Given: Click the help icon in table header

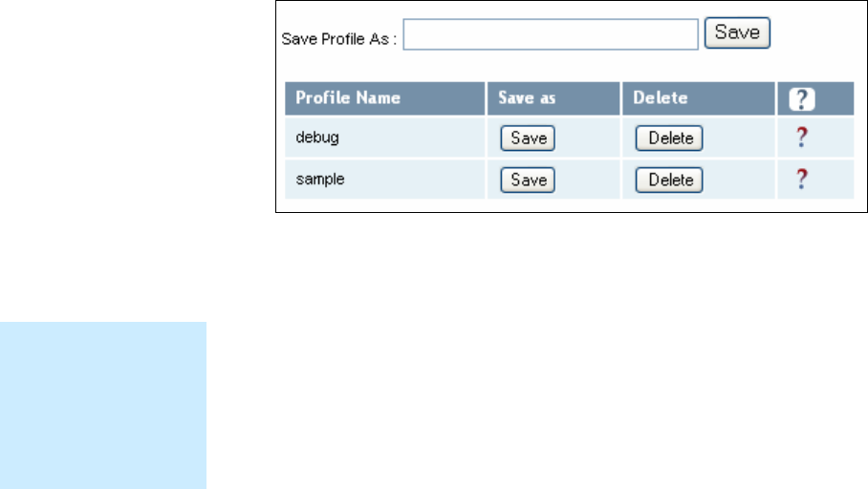Looking at the screenshot, I should (x=802, y=99).
